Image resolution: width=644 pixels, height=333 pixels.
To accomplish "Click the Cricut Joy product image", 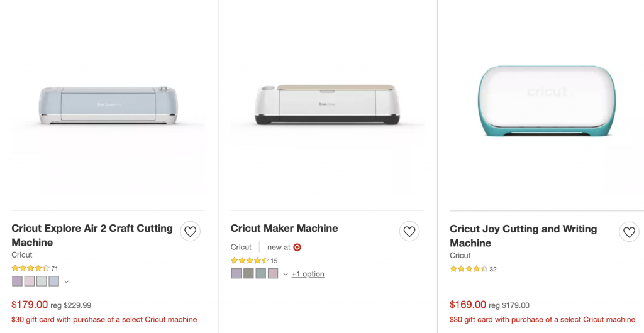I will coord(547,102).
